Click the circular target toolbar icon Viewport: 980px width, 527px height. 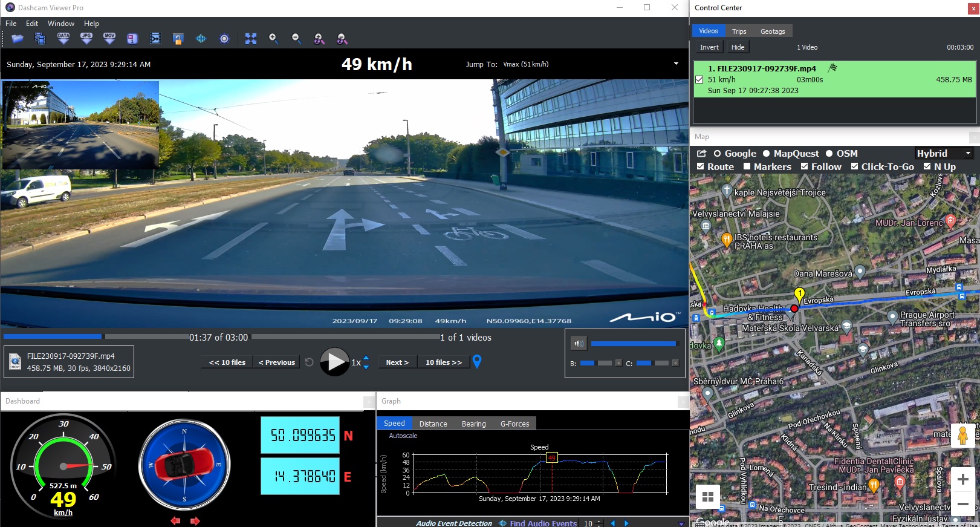click(x=224, y=39)
